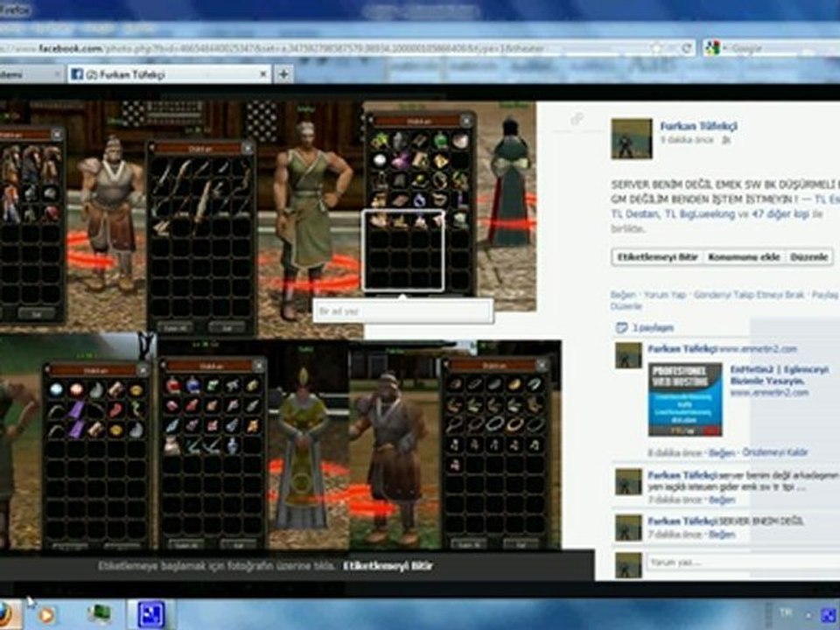The image size is (840, 630).
Task: Open the Google search engine dropdown icon
Action: [713, 48]
